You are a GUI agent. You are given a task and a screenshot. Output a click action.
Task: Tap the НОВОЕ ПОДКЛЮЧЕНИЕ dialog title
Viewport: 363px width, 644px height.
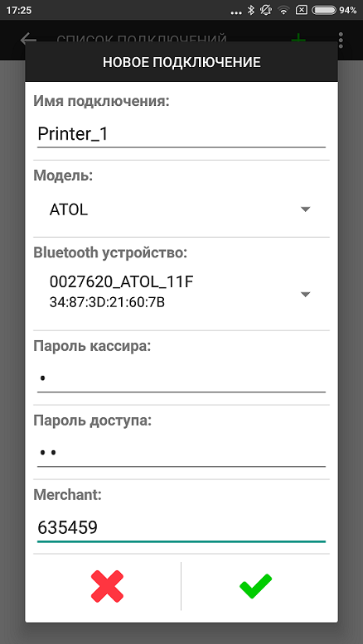[x=181, y=62]
